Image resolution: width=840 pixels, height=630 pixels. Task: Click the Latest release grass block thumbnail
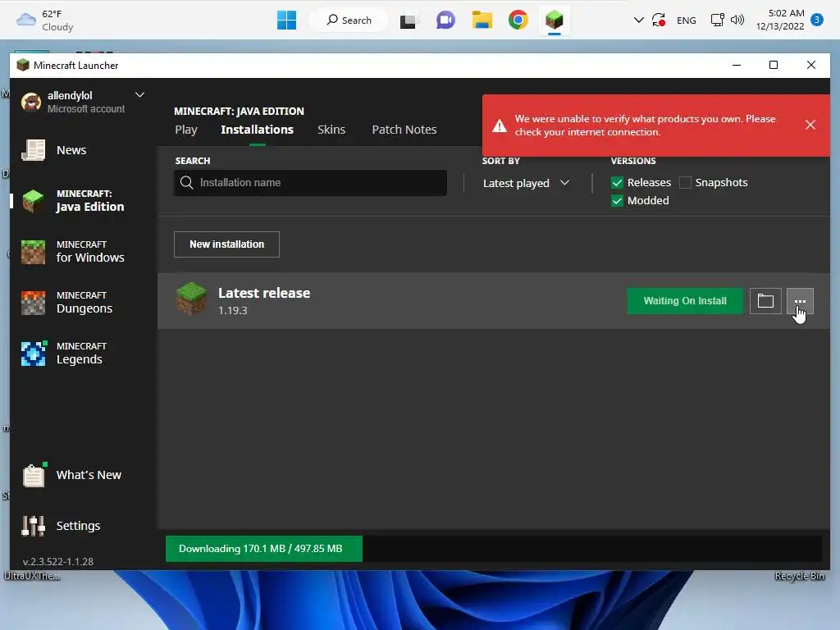pos(191,299)
